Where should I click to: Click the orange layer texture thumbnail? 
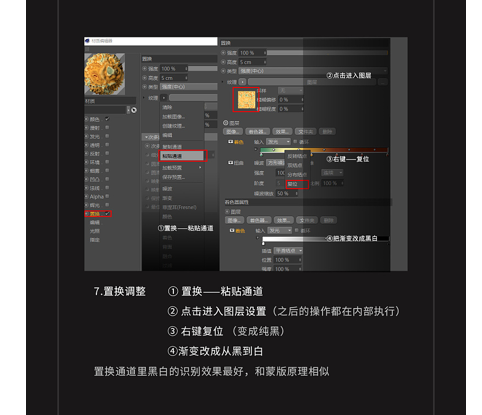click(x=246, y=100)
